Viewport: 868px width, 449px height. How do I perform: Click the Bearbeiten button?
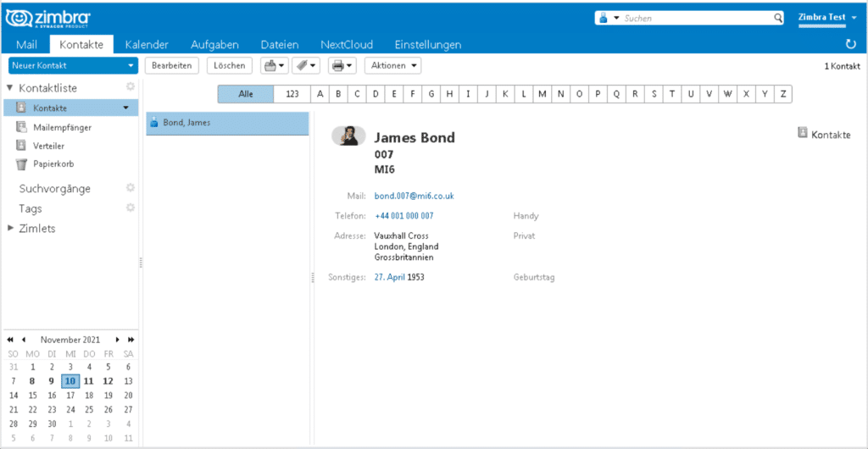coord(171,66)
